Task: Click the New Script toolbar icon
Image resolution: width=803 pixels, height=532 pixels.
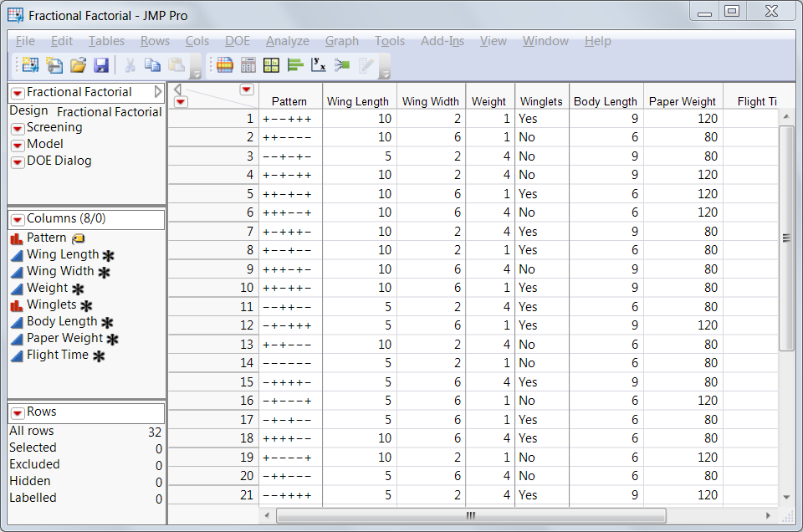Action: pyautogui.click(x=54, y=64)
